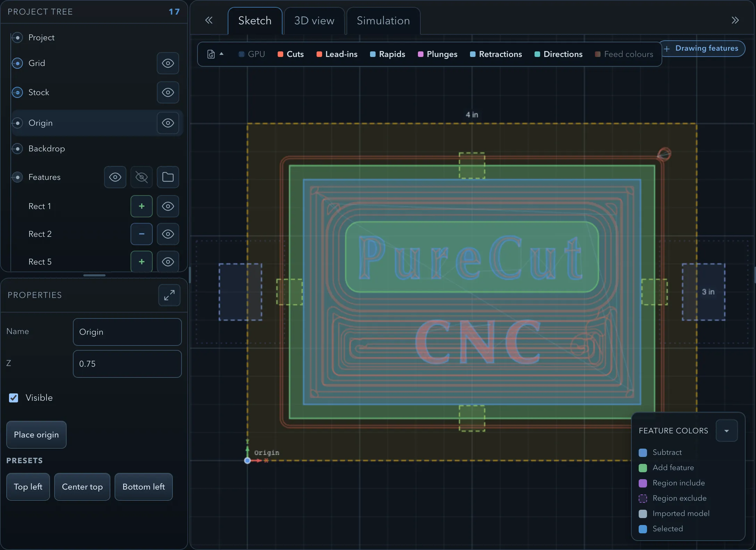Collapse Feature Colors legend dropdown
The image size is (756, 550).
click(726, 431)
